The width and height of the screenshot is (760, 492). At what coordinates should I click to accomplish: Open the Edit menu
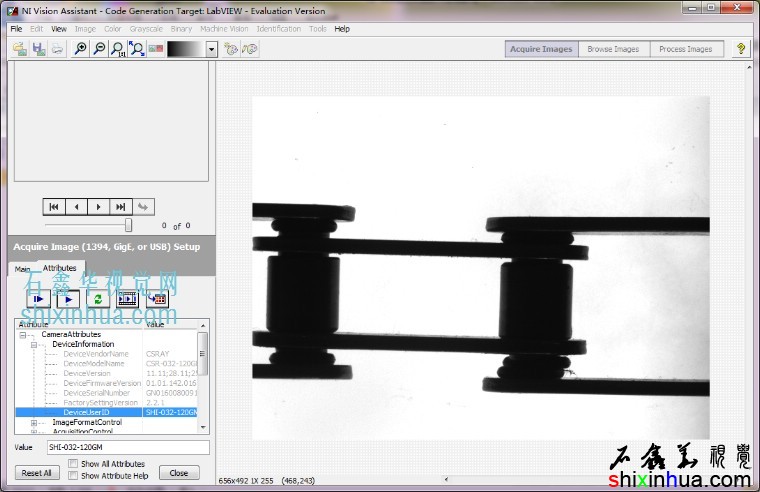tap(36, 29)
